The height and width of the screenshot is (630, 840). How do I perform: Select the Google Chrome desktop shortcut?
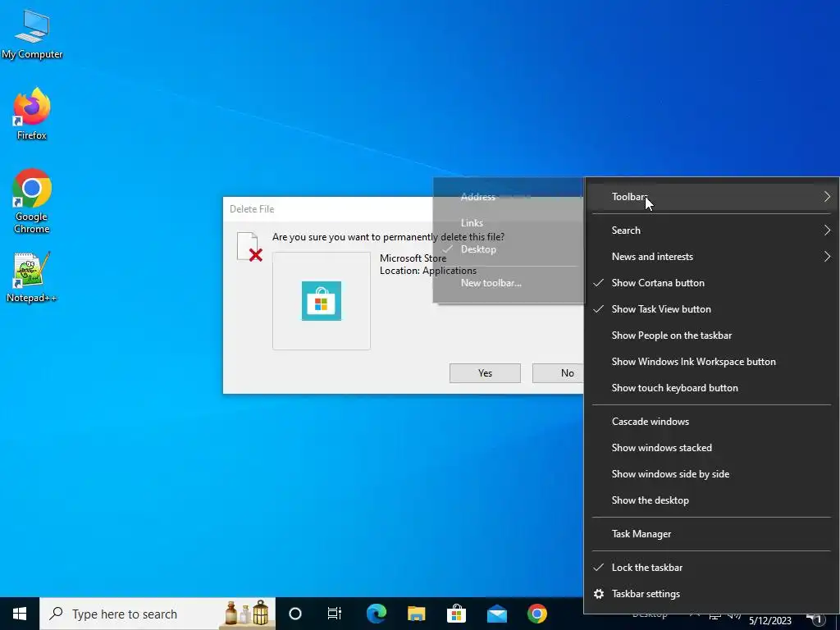pyautogui.click(x=32, y=201)
